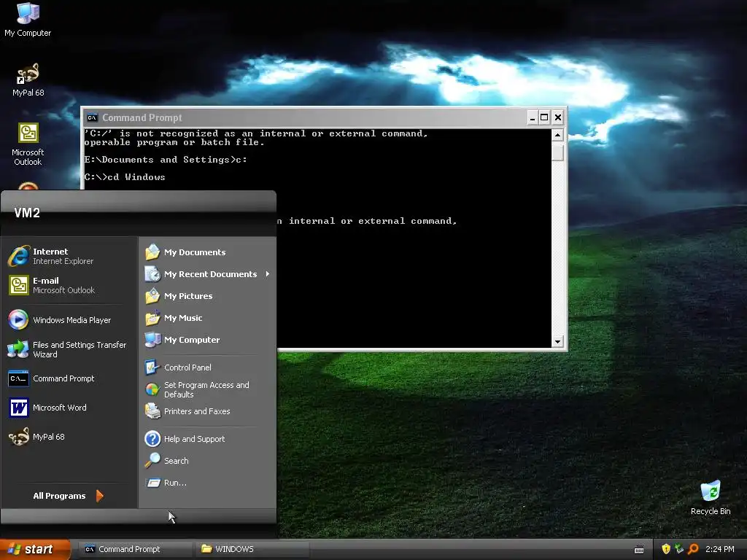
Task: Open My Pictures in the Start menu
Action: point(207,296)
